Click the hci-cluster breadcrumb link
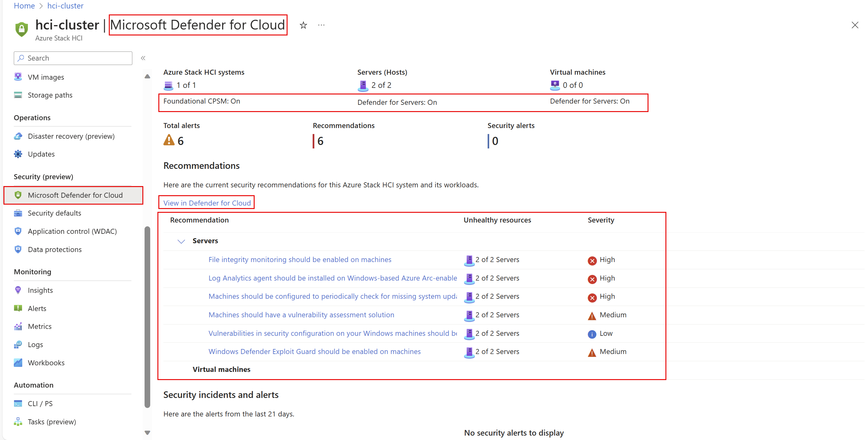Screen dimensions: 868x440 65,6
